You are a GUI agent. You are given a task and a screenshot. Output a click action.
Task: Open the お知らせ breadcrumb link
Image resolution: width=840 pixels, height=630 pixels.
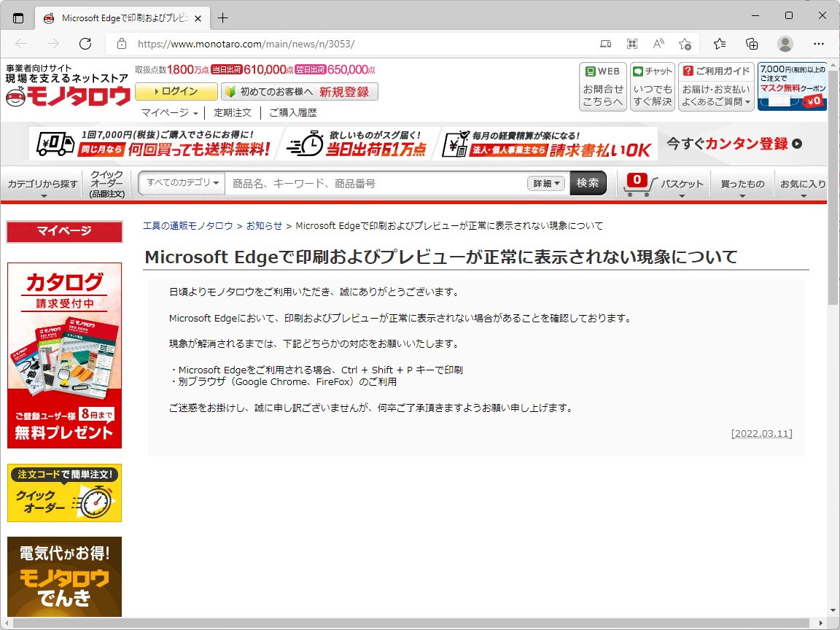(264, 225)
